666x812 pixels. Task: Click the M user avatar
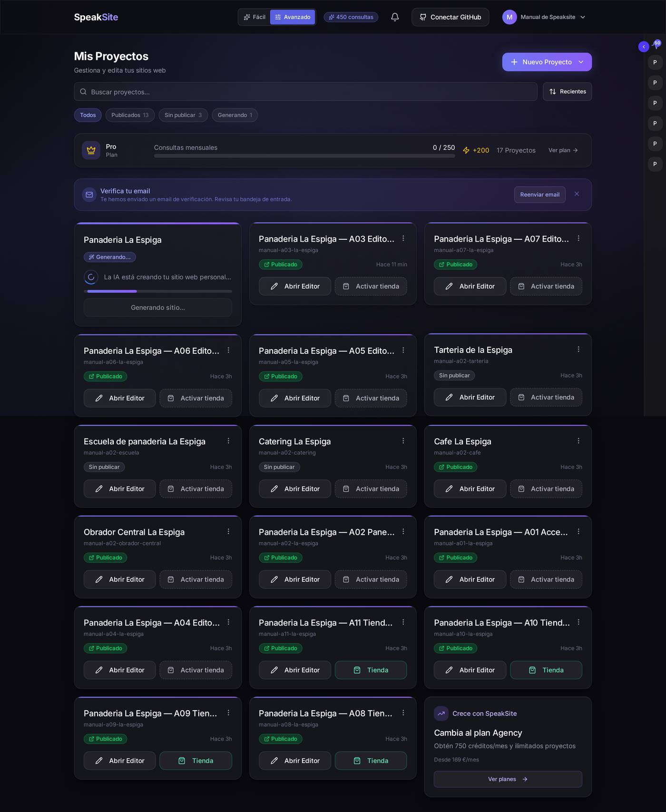pos(509,17)
